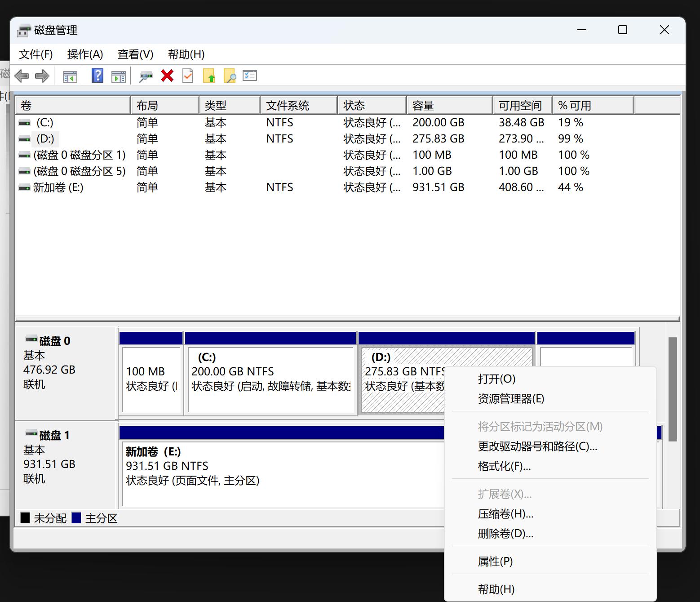Click the vertical scrollbar of the disk pane

673,389
